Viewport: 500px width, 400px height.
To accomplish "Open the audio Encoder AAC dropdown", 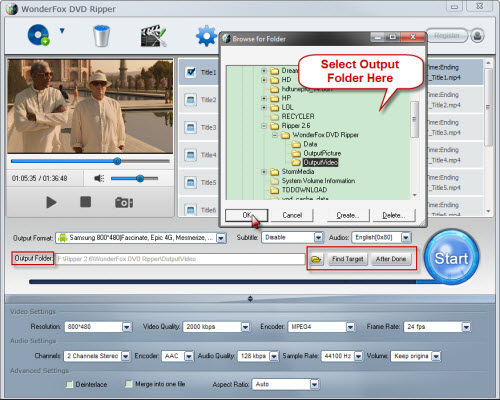I will 189,356.
